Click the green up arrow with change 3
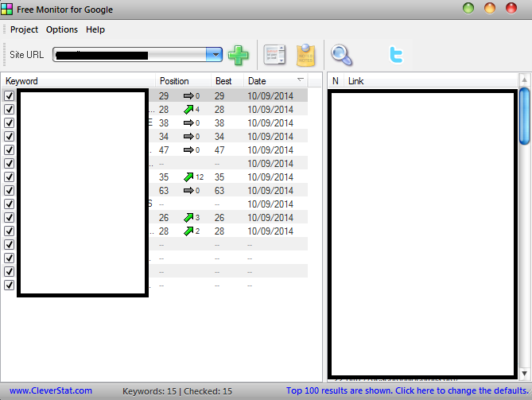 tap(188, 217)
